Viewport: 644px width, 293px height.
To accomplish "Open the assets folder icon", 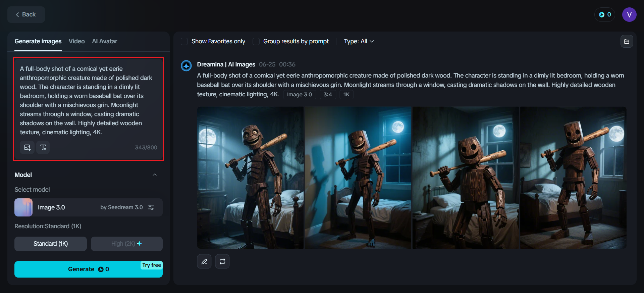I will [x=627, y=42].
